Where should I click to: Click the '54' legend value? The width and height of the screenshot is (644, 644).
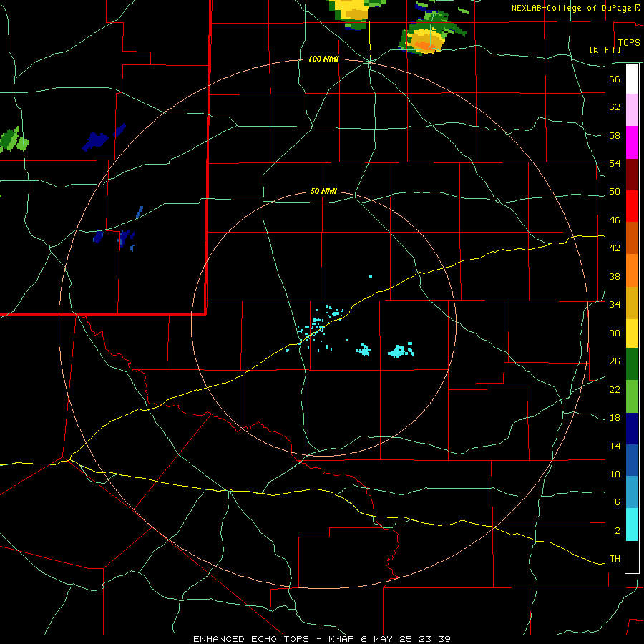tap(615, 163)
